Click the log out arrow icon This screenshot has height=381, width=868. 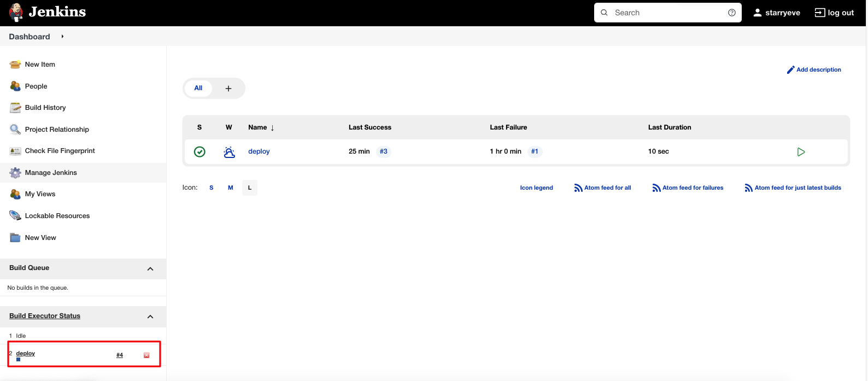point(820,13)
